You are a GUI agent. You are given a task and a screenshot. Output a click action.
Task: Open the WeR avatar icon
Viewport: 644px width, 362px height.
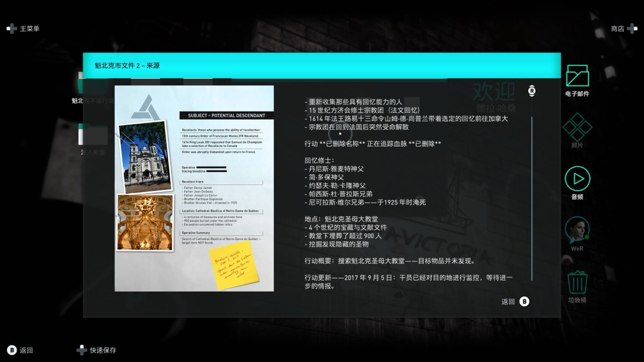pos(577,229)
